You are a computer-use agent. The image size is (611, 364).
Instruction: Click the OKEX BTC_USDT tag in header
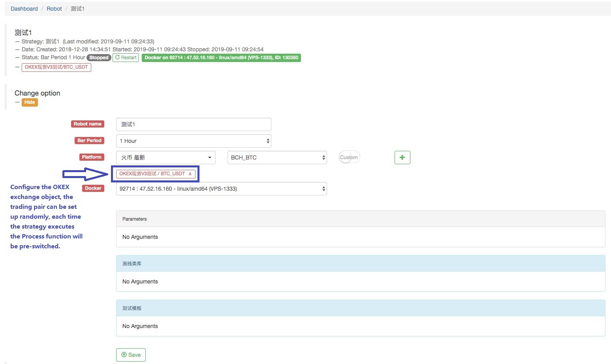[56, 67]
